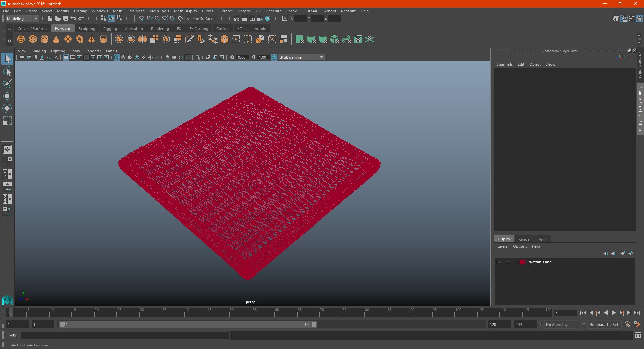644x349 pixels.
Task: Click the Redo arrow icon
Action: (81, 19)
